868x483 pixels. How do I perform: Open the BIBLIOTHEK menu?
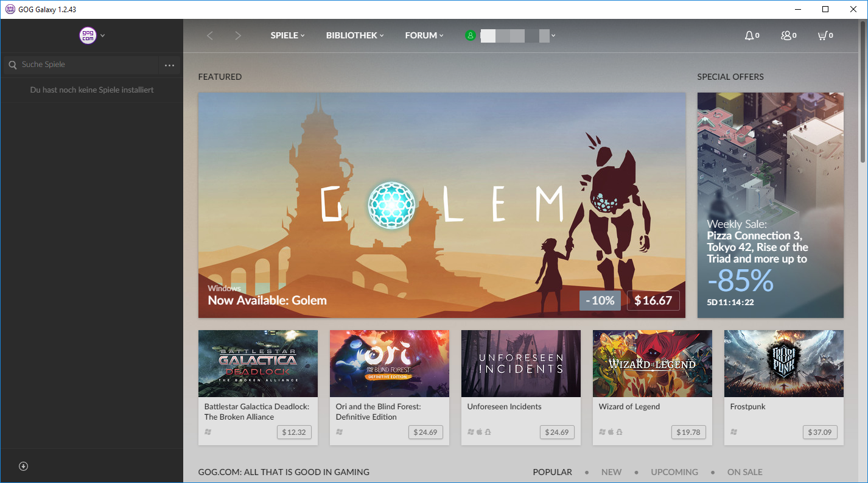point(355,35)
